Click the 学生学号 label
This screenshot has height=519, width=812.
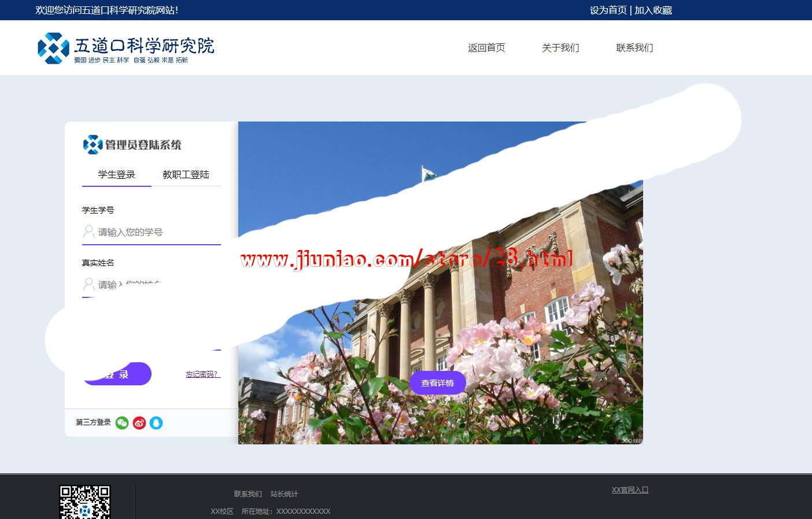click(x=98, y=210)
